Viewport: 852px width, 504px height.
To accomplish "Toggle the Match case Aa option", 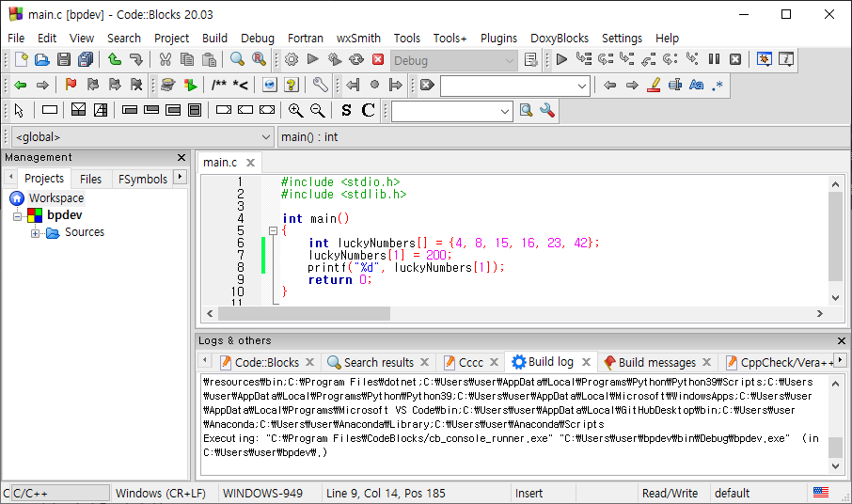I will click(696, 85).
